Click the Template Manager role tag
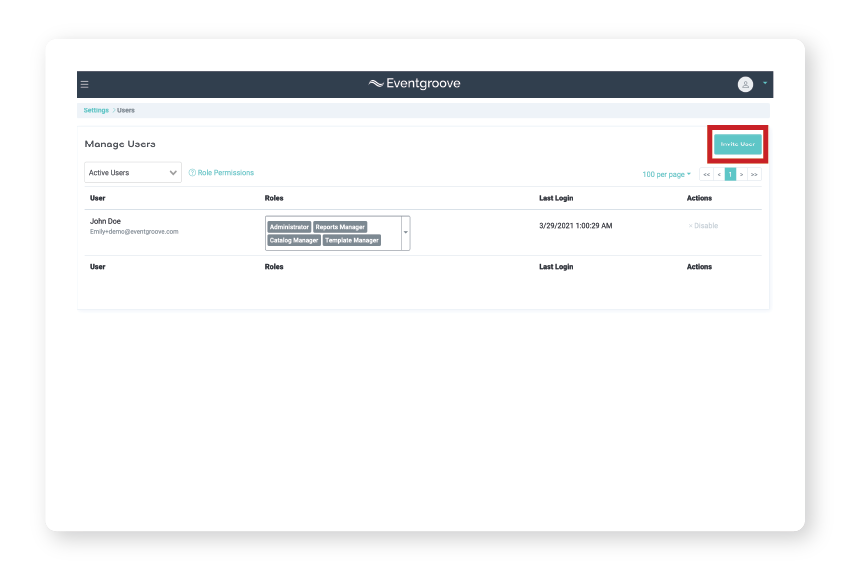Viewport: 851px width, 576px height. (x=352, y=240)
